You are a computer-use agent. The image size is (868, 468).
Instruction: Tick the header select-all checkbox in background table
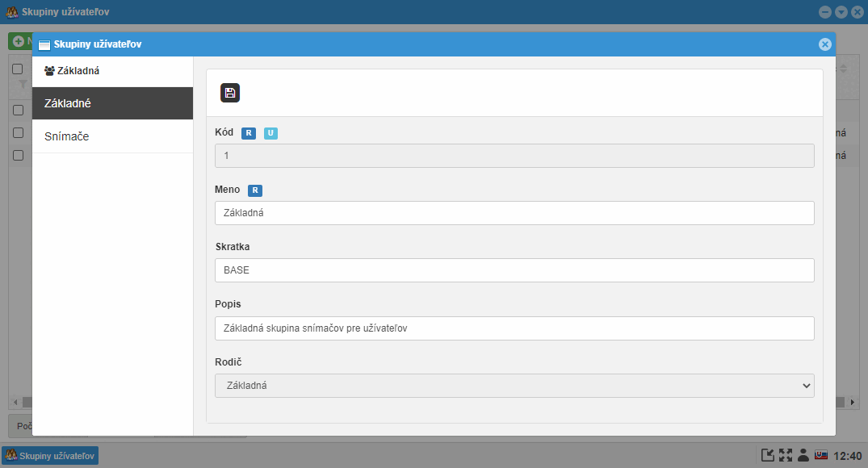point(18,69)
